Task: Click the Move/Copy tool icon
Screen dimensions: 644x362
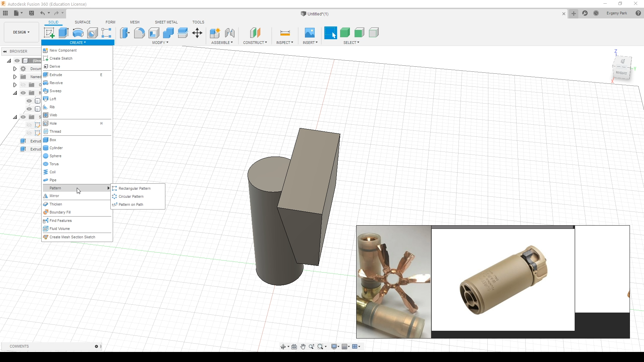Action: tap(197, 33)
